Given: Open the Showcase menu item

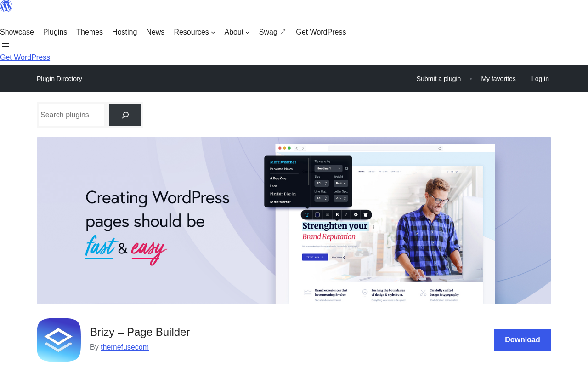Looking at the screenshot, I should coord(17,32).
